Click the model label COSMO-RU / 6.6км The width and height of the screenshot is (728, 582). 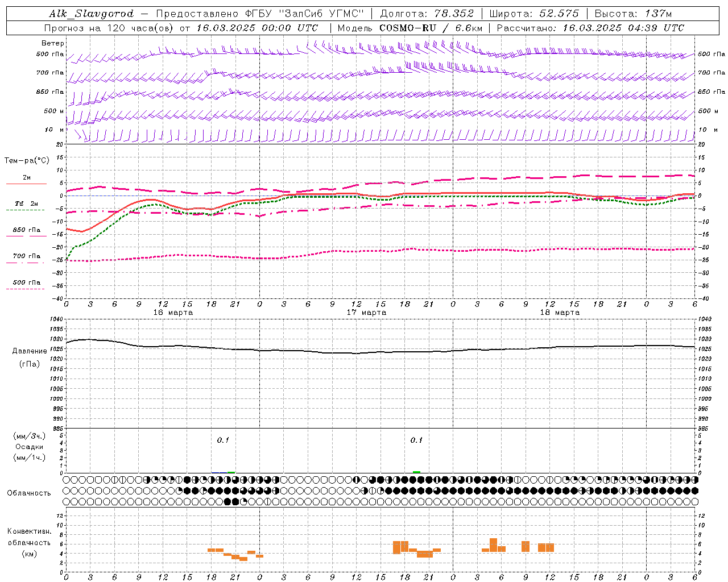431,28
